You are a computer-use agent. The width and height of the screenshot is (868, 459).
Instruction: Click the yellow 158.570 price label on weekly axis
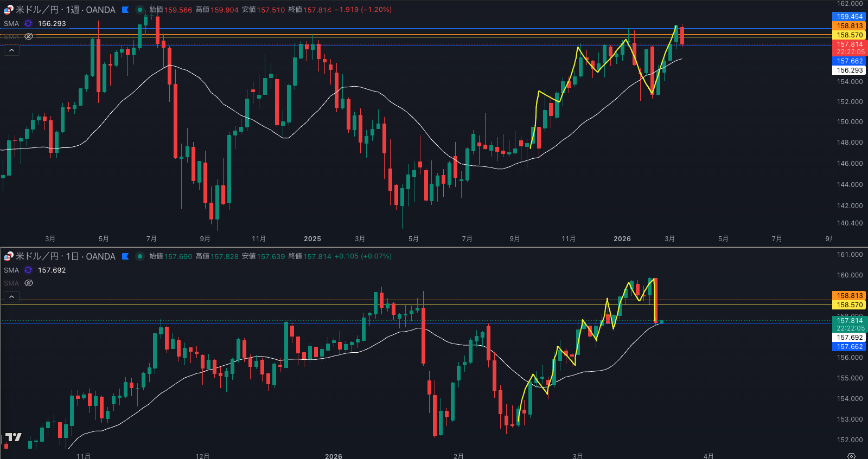pyautogui.click(x=849, y=35)
